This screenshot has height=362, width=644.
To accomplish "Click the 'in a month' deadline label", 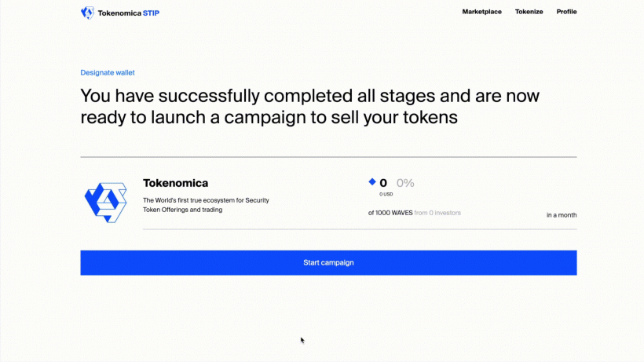I will (562, 215).
